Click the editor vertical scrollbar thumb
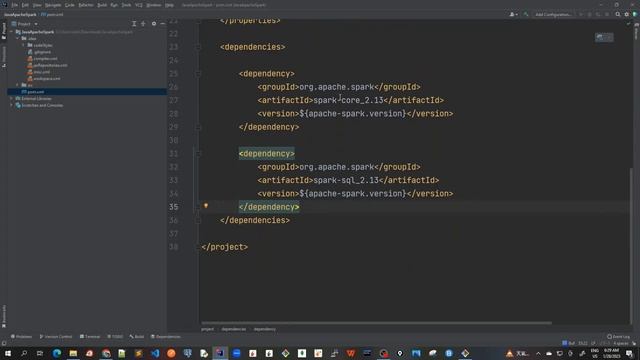This screenshot has height=360, width=640. coord(631,245)
